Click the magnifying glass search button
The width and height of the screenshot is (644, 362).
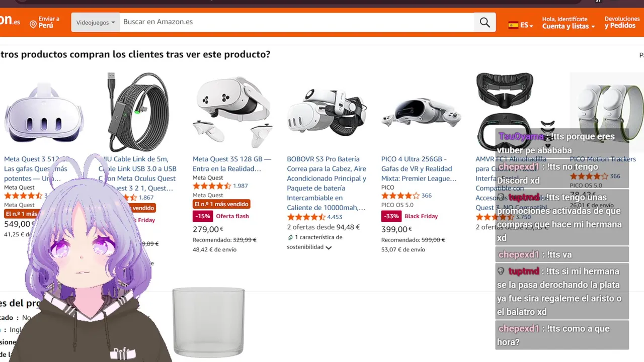(485, 22)
